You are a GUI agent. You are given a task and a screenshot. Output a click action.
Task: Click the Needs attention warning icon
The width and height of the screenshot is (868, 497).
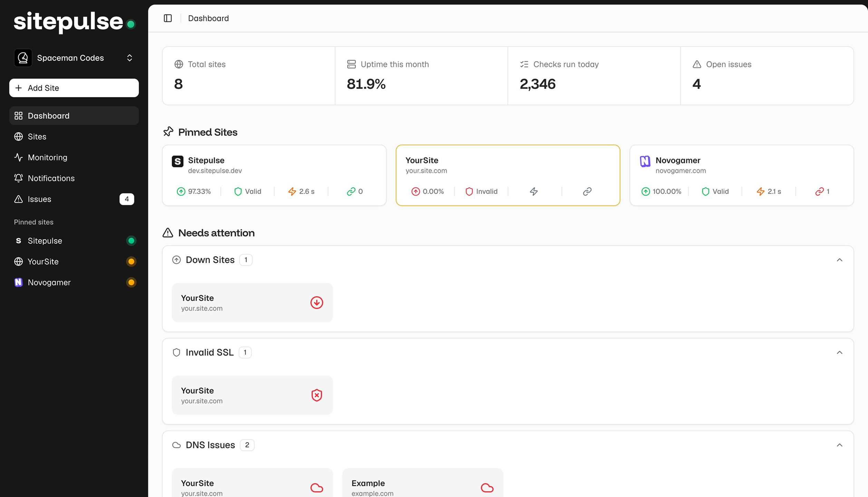(168, 233)
